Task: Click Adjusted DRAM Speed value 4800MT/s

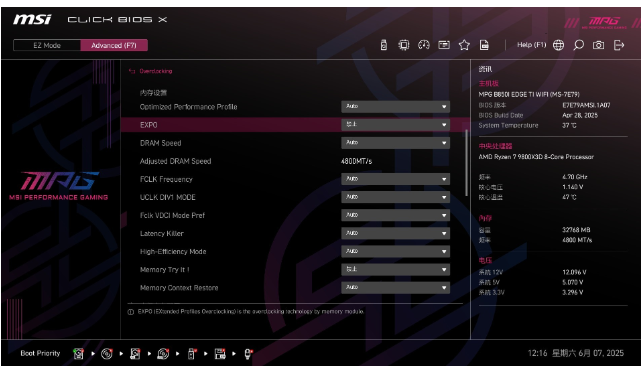Action: 356,161
